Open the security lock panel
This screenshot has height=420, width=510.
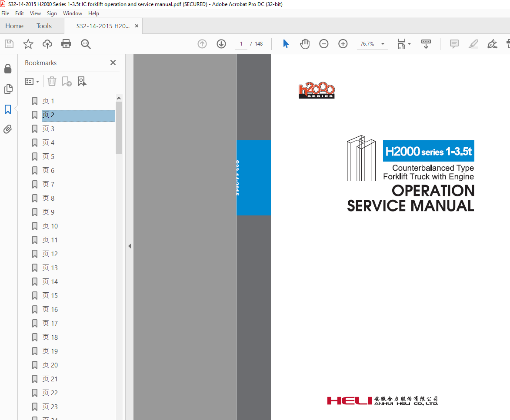[8, 69]
